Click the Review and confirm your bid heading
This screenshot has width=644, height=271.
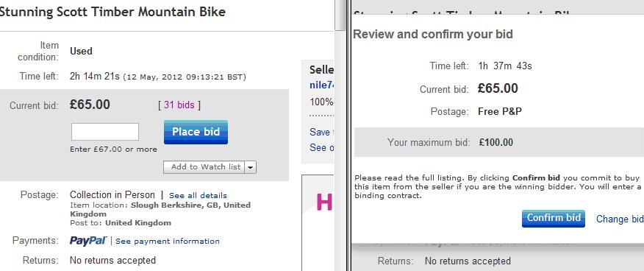click(x=433, y=34)
